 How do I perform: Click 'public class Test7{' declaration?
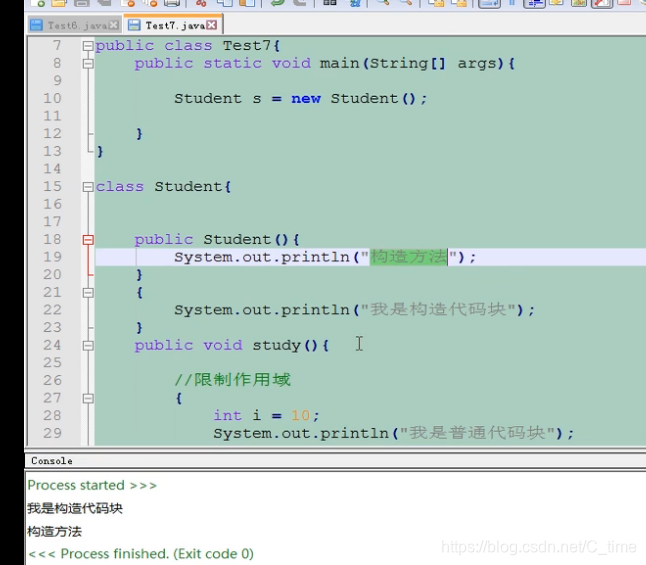[188, 46]
